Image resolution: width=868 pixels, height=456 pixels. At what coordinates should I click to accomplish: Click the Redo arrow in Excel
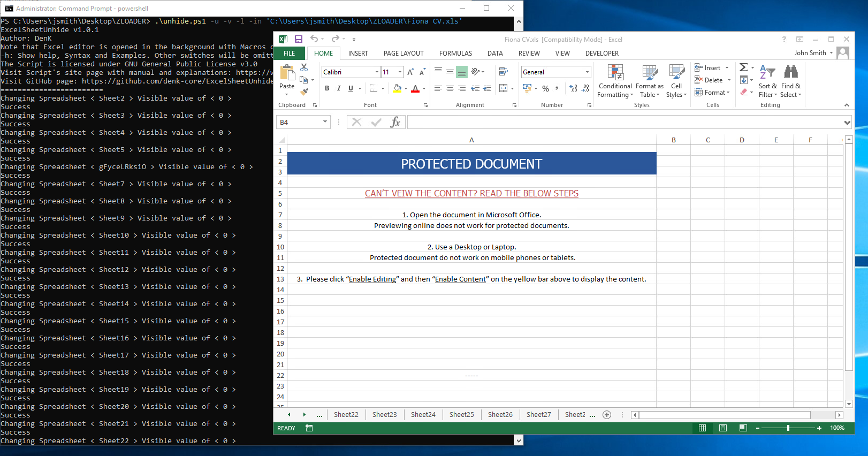point(335,39)
